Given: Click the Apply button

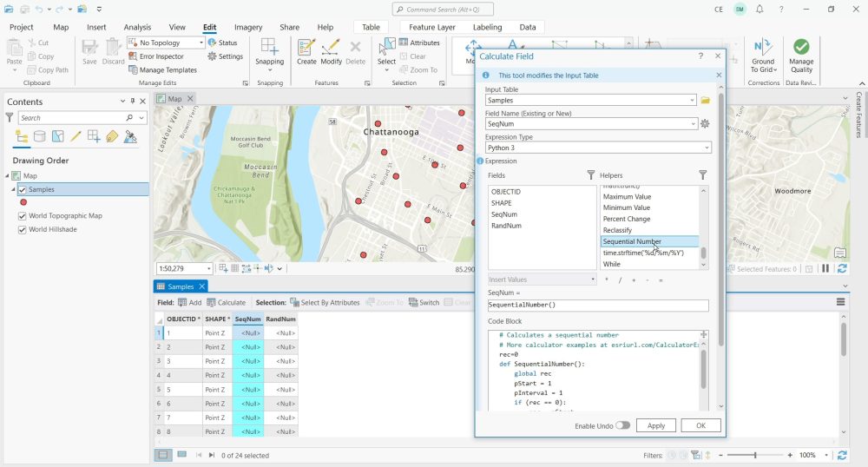Looking at the screenshot, I should 656,425.
